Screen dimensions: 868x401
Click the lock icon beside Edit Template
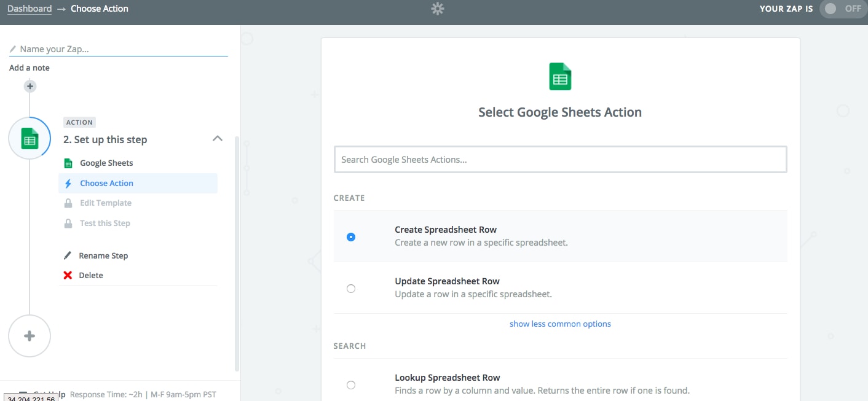pos(68,203)
